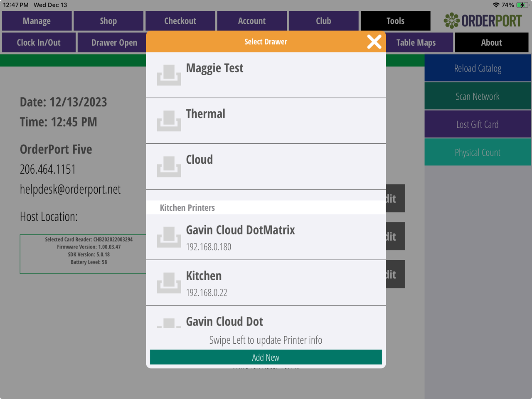Viewport: 532px width, 399px height.
Task: Click the IP address 192.168.0.180
Action: pos(209,247)
